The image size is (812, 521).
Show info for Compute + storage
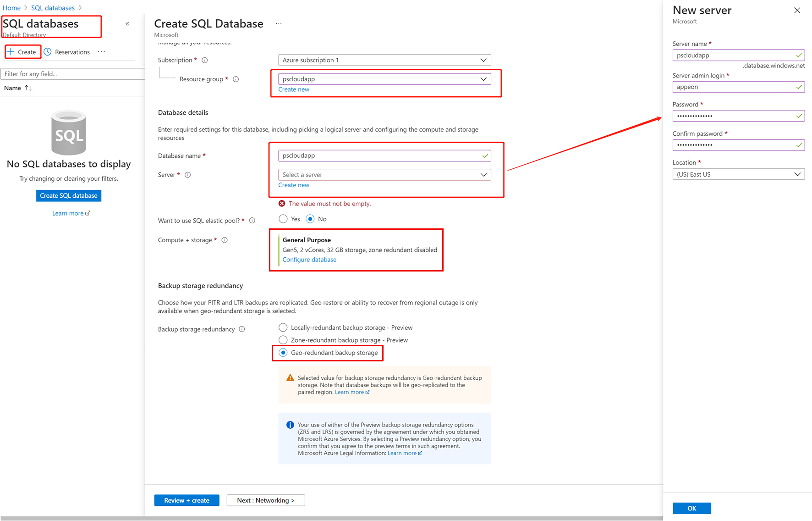[225, 240]
